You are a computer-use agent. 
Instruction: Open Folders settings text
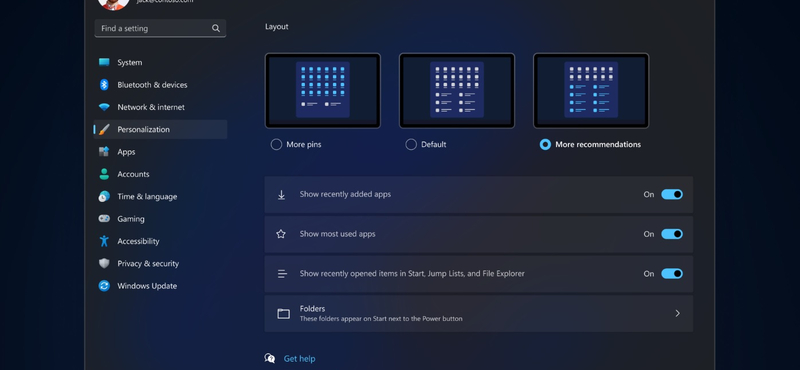click(x=312, y=309)
